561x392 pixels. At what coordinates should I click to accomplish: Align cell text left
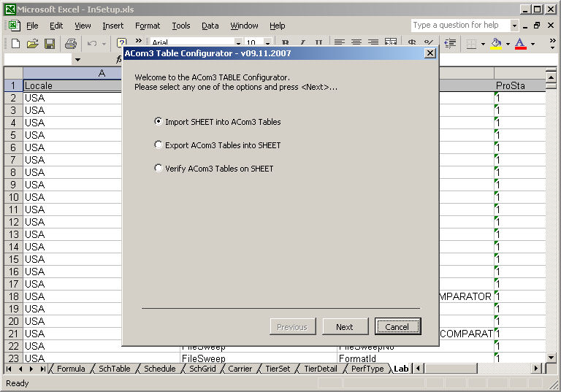click(339, 43)
